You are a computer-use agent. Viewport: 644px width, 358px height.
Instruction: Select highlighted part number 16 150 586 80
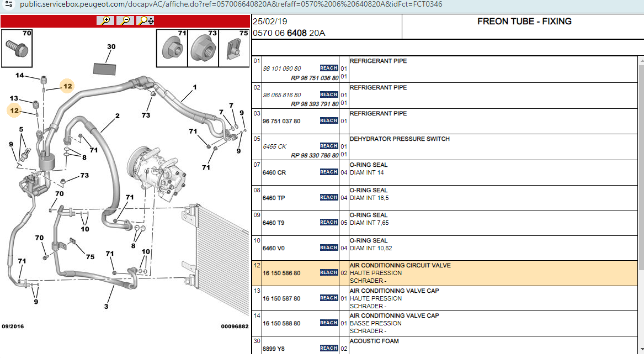coord(281,273)
